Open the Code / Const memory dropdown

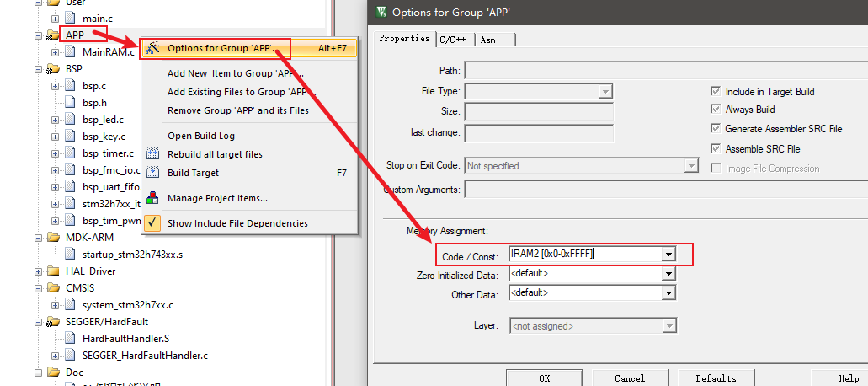668,255
